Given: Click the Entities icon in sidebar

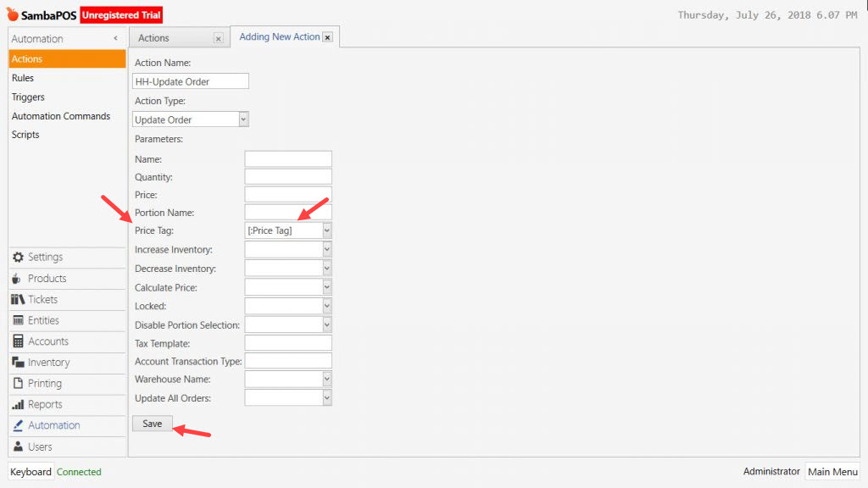Looking at the screenshot, I should click(x=18, y=320).
